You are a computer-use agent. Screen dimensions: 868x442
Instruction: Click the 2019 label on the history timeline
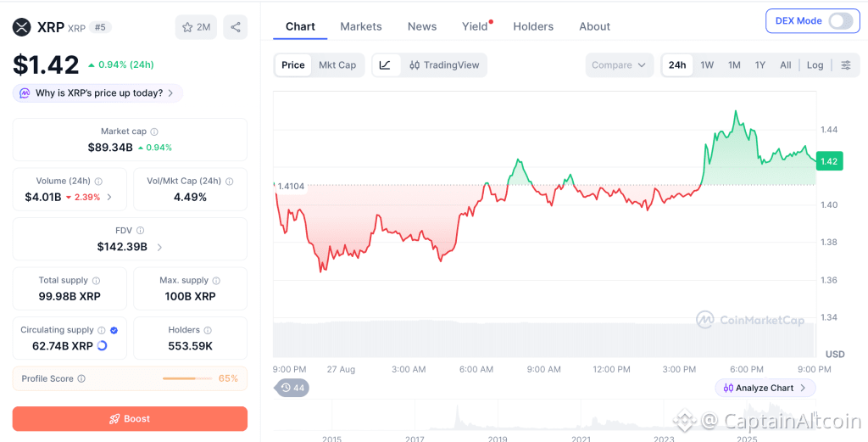pos(498,439)
